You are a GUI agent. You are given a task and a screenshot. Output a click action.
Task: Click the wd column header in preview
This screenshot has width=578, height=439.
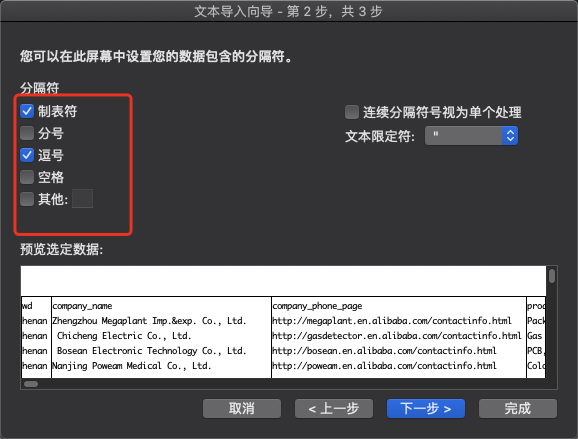tap(27, 306)
